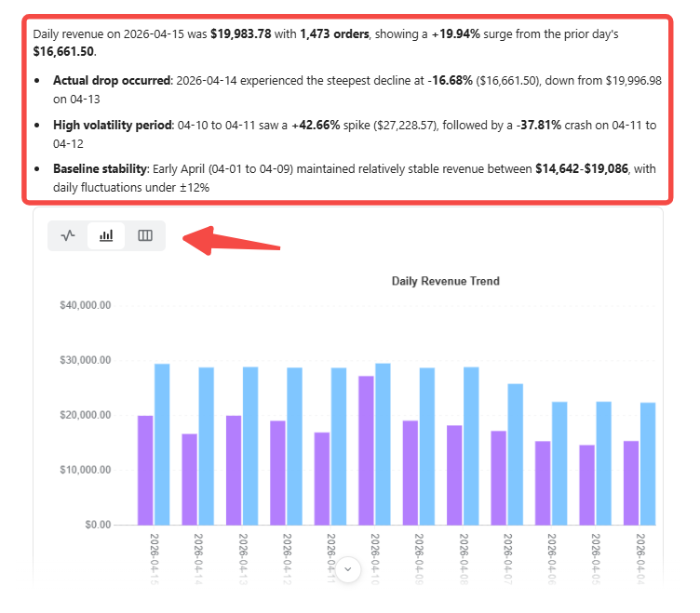
Task: Click the blue bar for 2026-04-04
Action: (x=647, y=463)
